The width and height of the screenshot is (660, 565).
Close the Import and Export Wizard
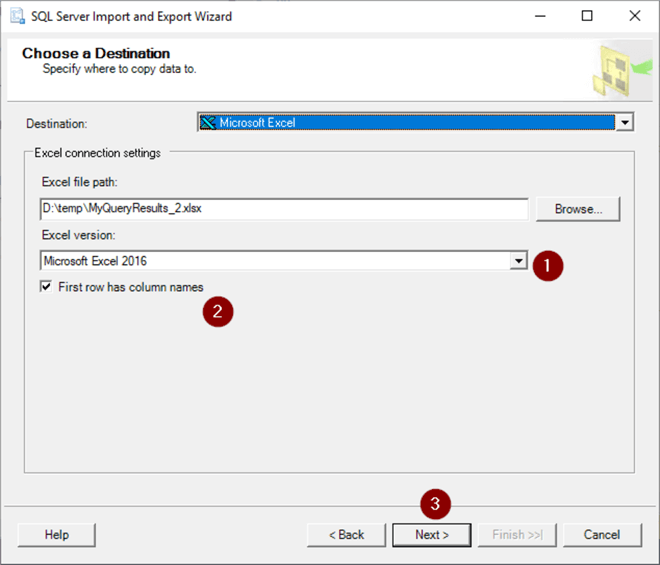coord(634,16)
